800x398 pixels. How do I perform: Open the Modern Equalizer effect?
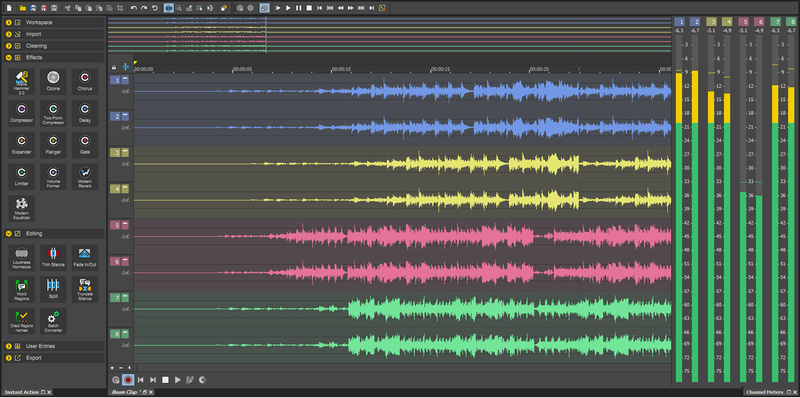tap(22, 208)
